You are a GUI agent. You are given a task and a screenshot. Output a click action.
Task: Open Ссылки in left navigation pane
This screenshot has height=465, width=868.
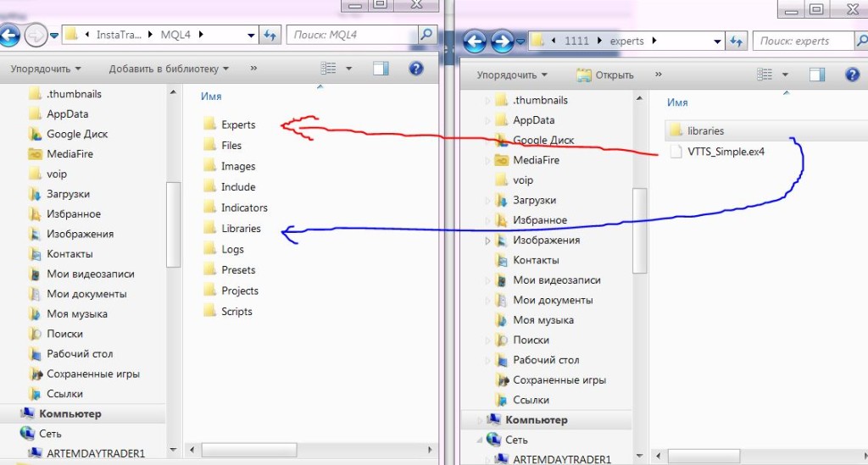point(56,394)
